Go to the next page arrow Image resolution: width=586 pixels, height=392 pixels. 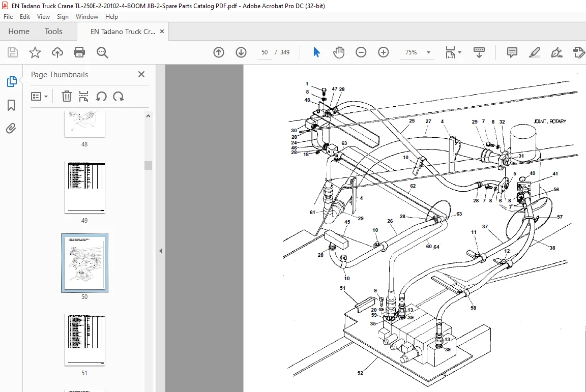[241, 52]
